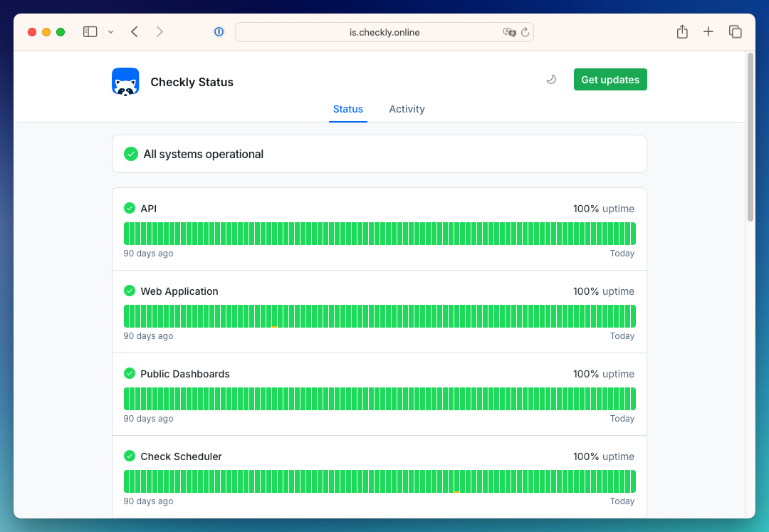Switch to the Activity tab

(x=407, y=109)
